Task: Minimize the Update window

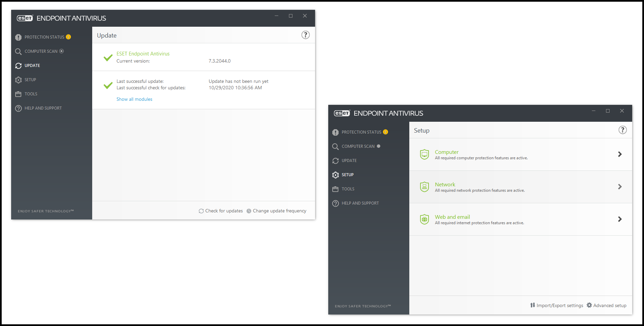Action: click(277, 16)
